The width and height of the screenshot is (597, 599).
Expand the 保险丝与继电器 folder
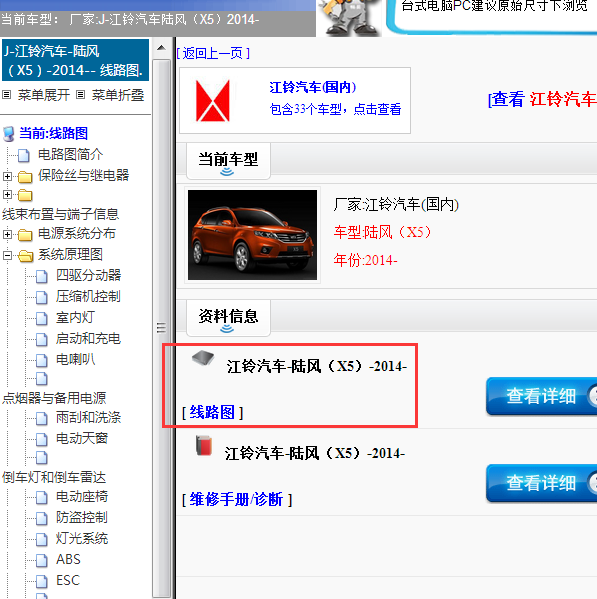(x=7, y=176)
